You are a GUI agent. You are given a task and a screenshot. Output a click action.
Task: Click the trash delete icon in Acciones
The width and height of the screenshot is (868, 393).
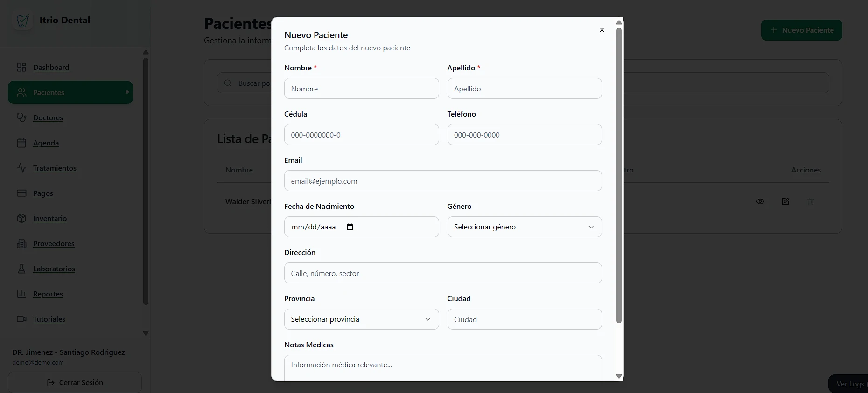811,201
